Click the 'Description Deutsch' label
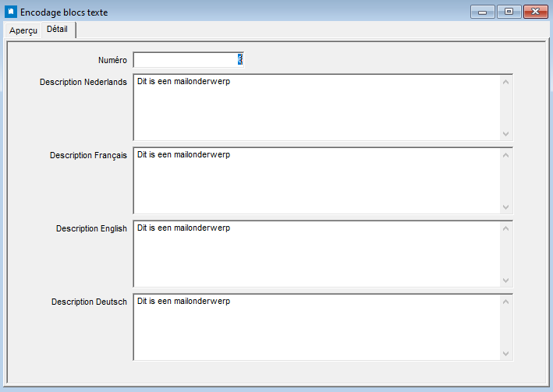The height and width of the screenshot is (392, 553). (89, 302)
